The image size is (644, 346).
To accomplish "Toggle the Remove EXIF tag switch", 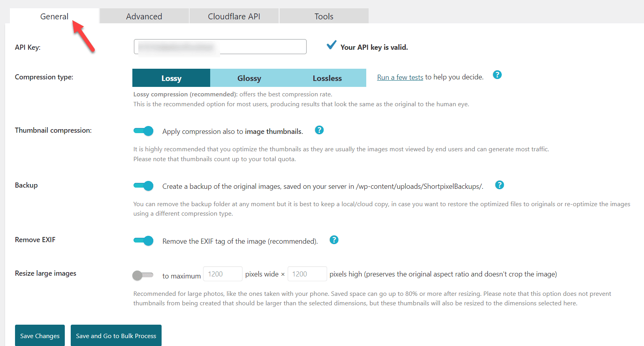I will [143, 241].
